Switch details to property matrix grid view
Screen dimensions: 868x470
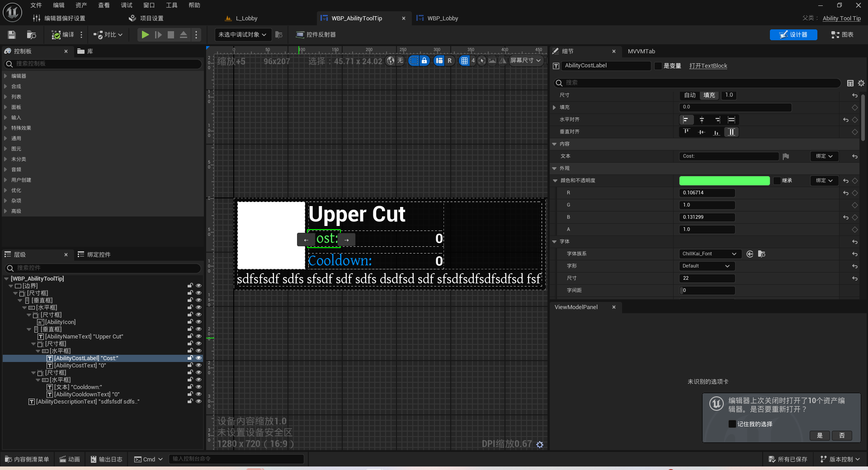850,83
